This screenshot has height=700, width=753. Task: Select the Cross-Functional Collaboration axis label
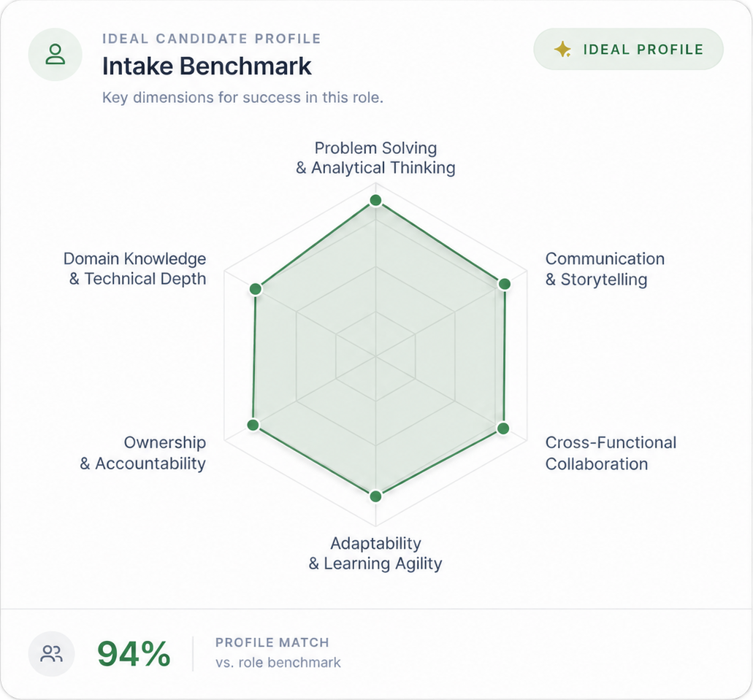click(611, 453)
